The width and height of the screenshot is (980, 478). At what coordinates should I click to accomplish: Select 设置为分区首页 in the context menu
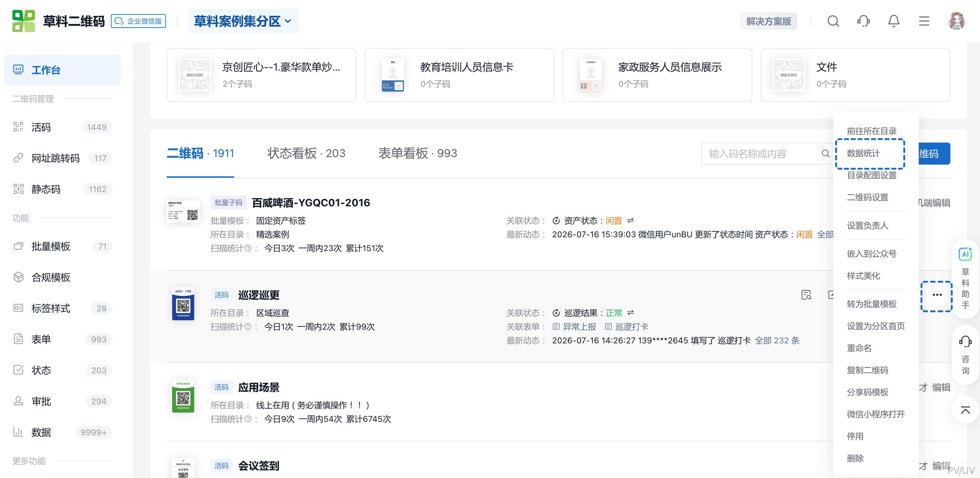(876, 326)
